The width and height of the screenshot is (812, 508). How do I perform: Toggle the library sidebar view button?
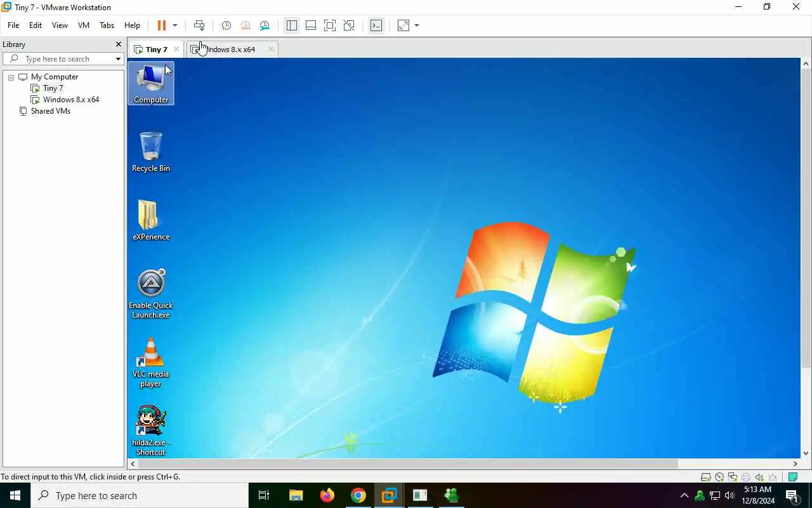[x=292, y=25]
